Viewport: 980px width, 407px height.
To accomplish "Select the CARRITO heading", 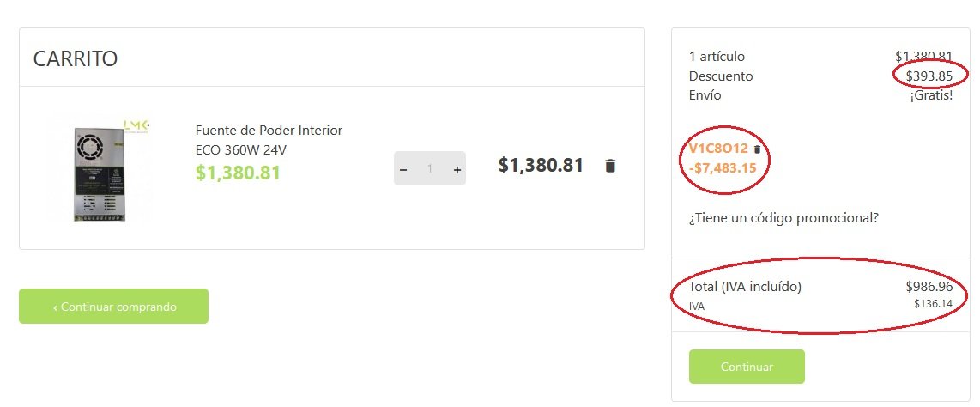I will point(75,58).
